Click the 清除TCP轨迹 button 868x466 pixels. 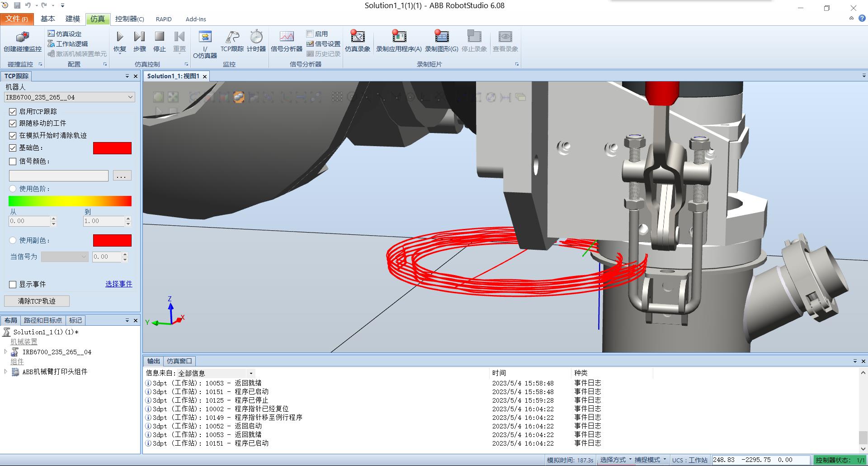tap(37, 301)
